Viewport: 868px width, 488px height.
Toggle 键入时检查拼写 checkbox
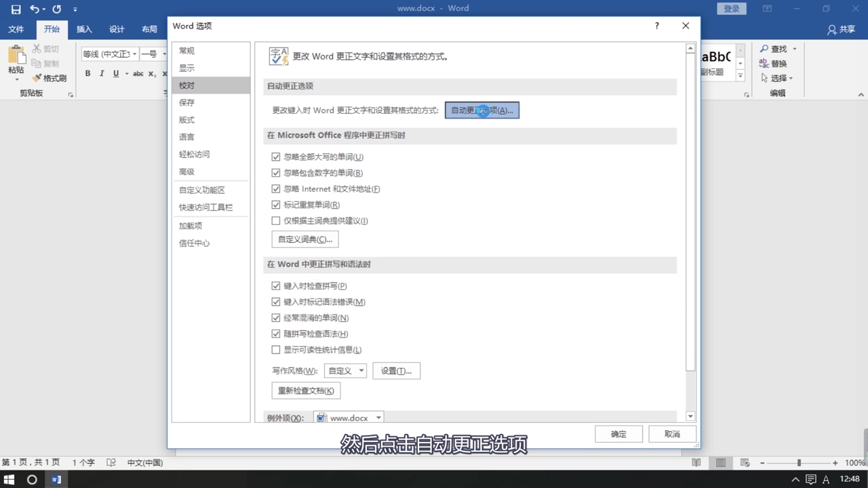(276, 286)
